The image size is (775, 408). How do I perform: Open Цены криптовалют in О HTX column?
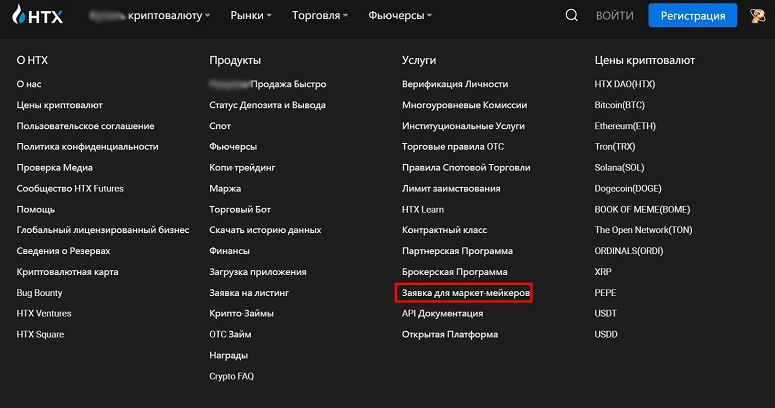coord(59,105)
